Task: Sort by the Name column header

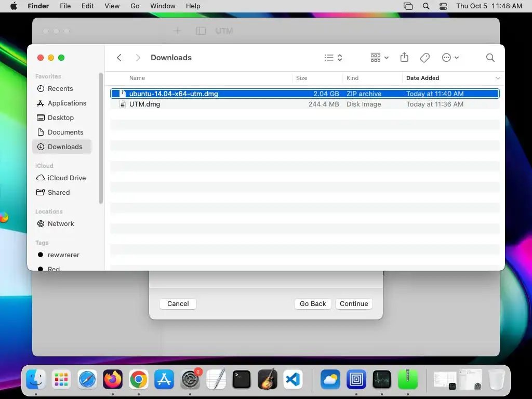Action: 137,78
